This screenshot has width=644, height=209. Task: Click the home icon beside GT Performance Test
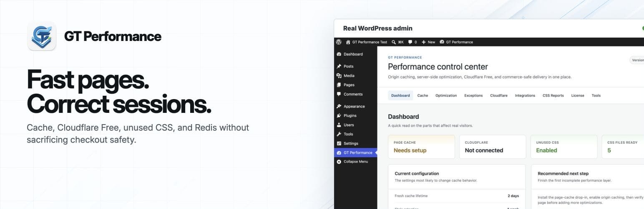[x=348, y=42]
